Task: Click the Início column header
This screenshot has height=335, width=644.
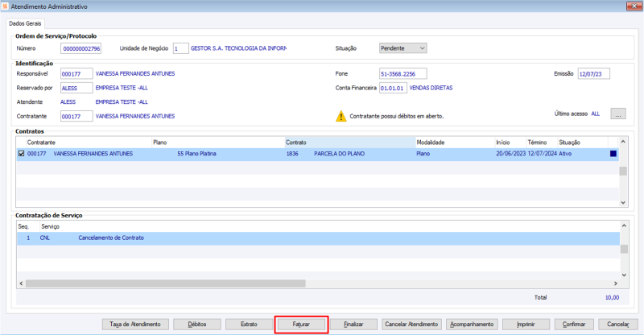Action: [510, 143]
